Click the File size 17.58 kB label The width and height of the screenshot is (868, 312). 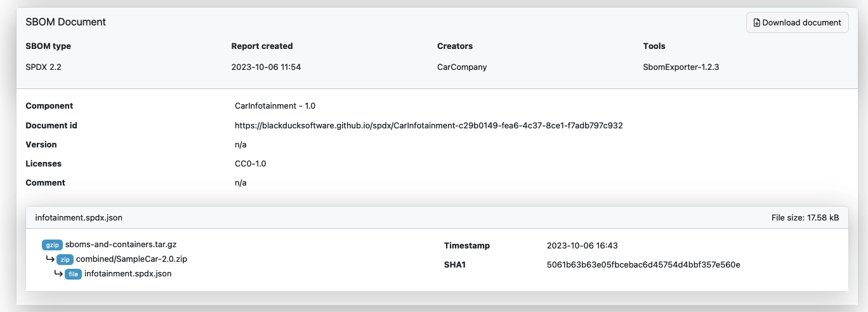pos(805,217)
